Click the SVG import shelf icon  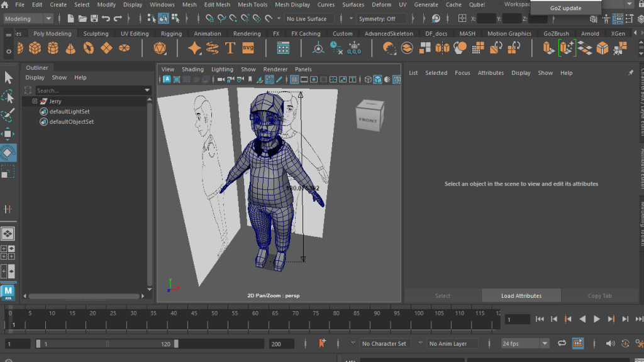coord(248,48)
